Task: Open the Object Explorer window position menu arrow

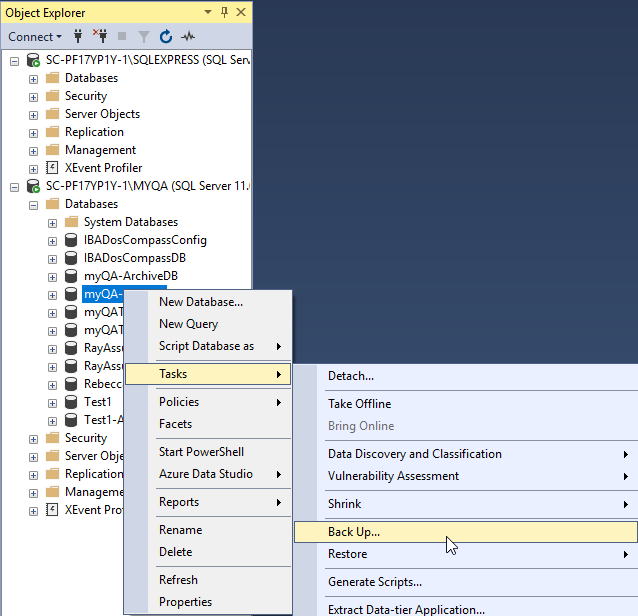Action: coord(206,13)
